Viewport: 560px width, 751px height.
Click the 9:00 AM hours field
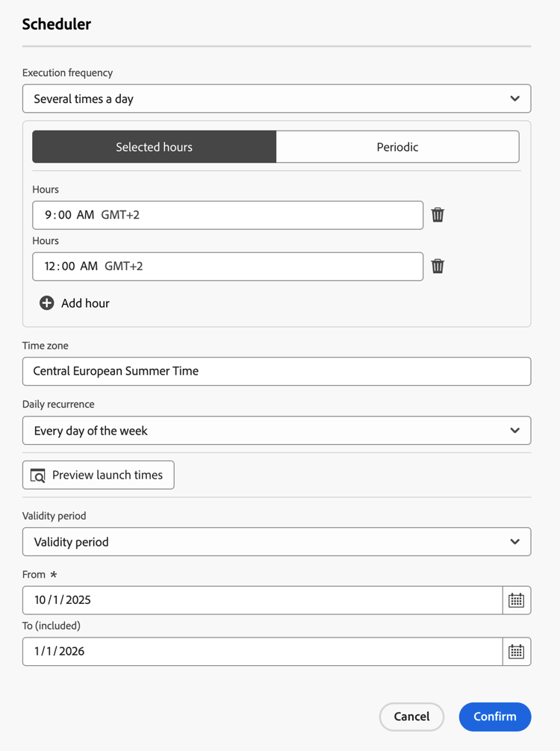tap(228, 215)
